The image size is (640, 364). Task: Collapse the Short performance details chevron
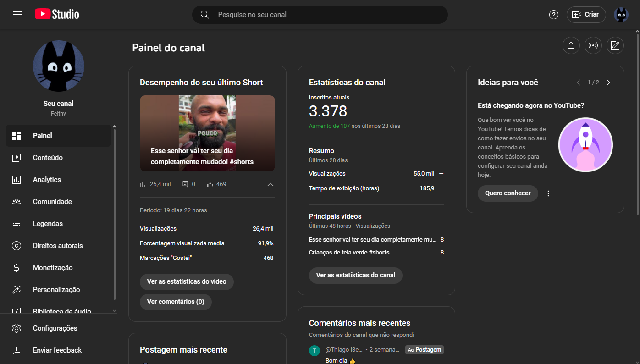(x=270, y=184)
